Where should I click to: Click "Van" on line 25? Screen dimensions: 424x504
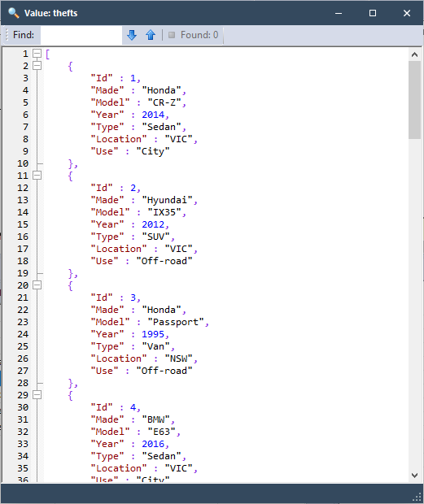coord(156,346)
